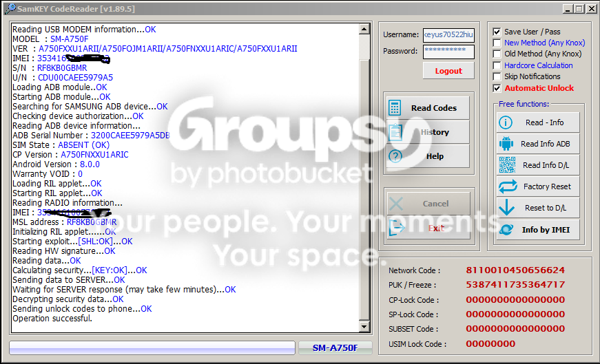Click log line 'Operation successful.'
This screenshot has height=364, width=600.
click(x=52, y=319)
